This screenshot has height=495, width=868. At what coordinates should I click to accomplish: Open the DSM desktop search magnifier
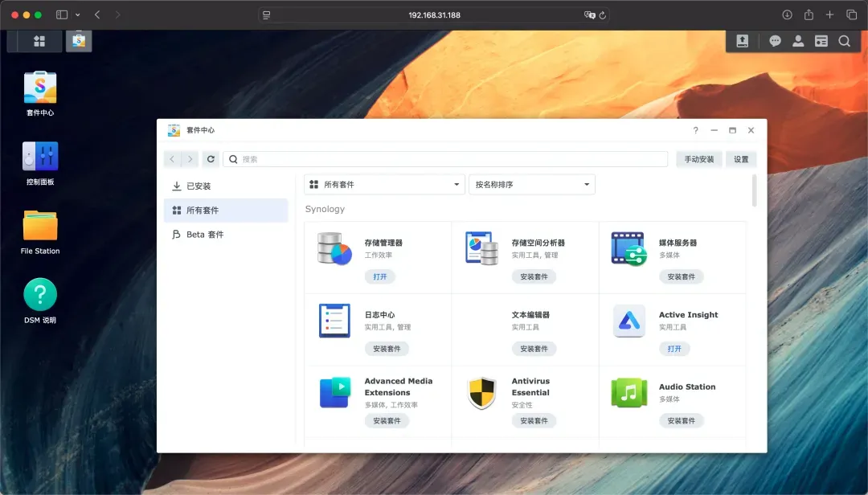coord(844,41)
